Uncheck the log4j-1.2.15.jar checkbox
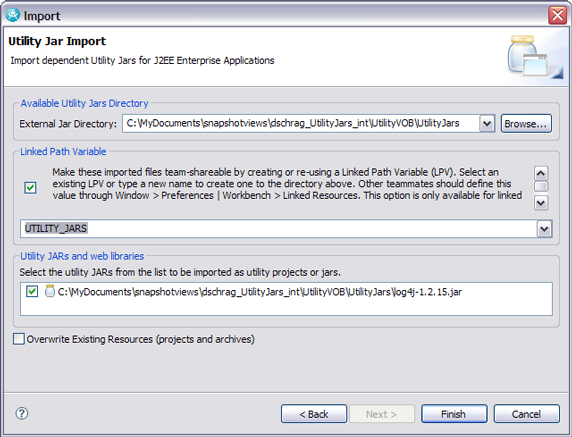 (32, 291)
